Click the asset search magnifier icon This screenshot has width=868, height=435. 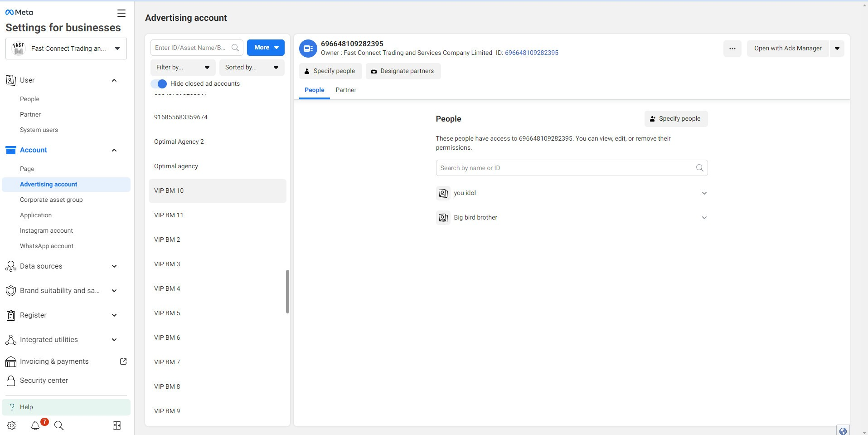pyautogui.click(x=235, y=48)
